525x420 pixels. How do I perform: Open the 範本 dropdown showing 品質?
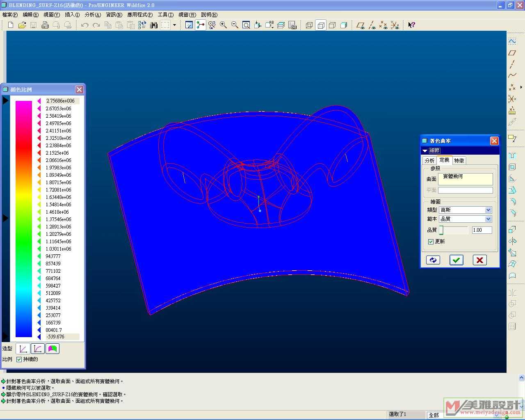click(488, 219)
